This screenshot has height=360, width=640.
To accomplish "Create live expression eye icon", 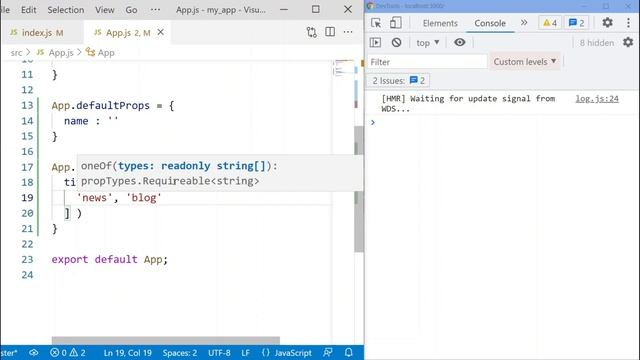I will point(460,42).
